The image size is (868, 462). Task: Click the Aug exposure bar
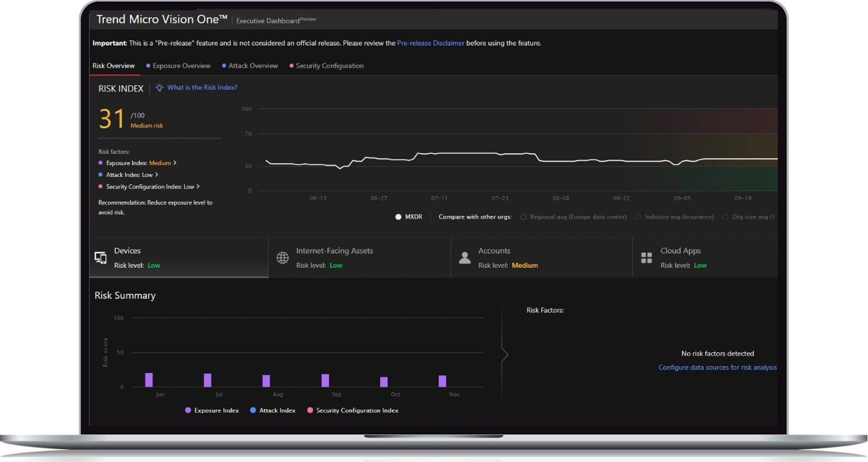pyautogui.click(x=266, y=381)
